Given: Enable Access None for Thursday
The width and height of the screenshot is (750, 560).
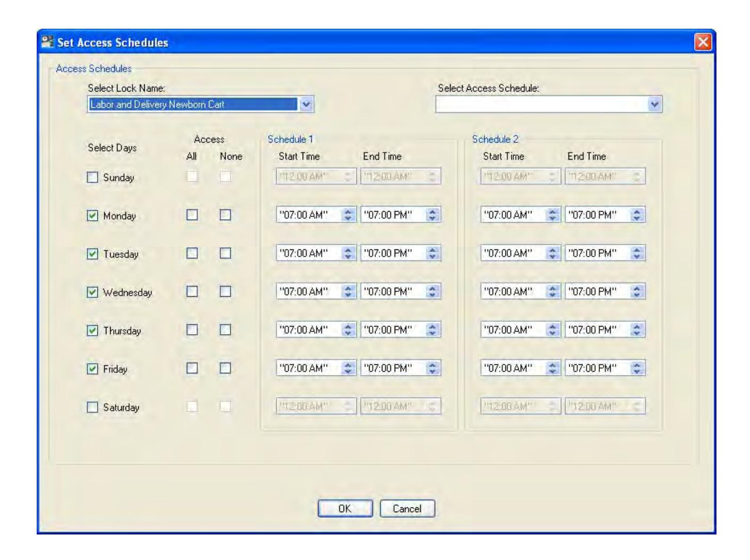Looking at the screenshot, I should click(x=226, y=330).
